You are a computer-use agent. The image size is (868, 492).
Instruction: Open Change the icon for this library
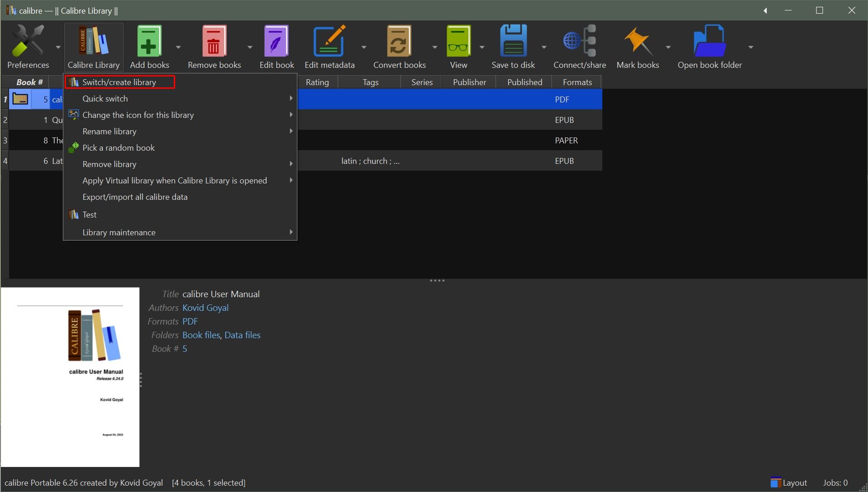coord(180,115)
